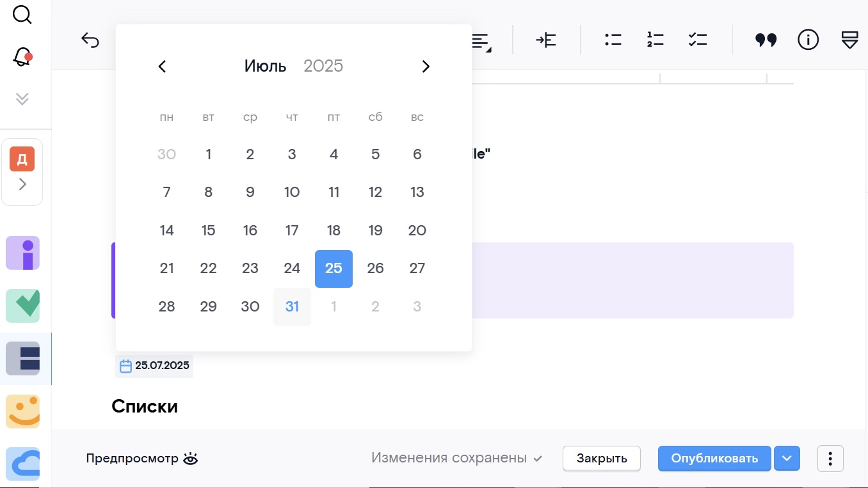Click the 25.07.2025 date chip
Viewport: 868px width, 488px height.
tap(154, 366)
